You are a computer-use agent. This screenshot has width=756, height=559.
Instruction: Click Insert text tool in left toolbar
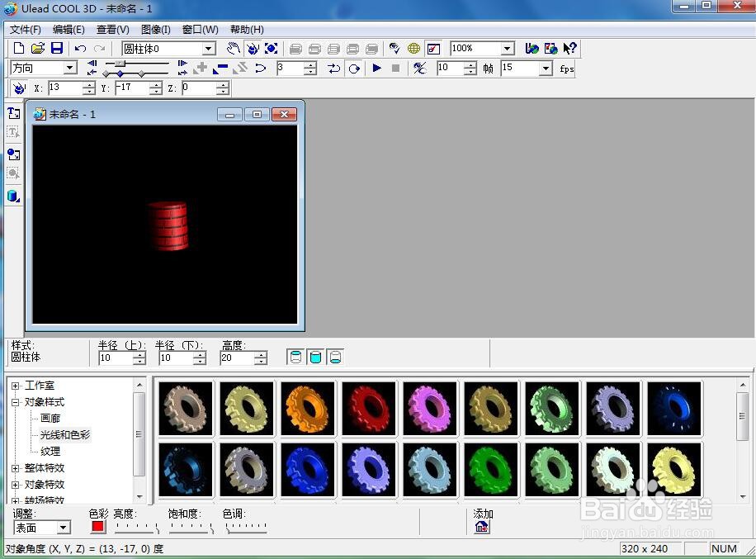13,113
